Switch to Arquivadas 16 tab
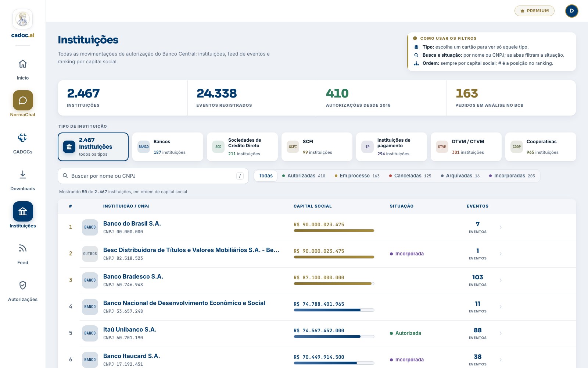Viewport: 588px width, 368px height. click(x=460, y=176)
